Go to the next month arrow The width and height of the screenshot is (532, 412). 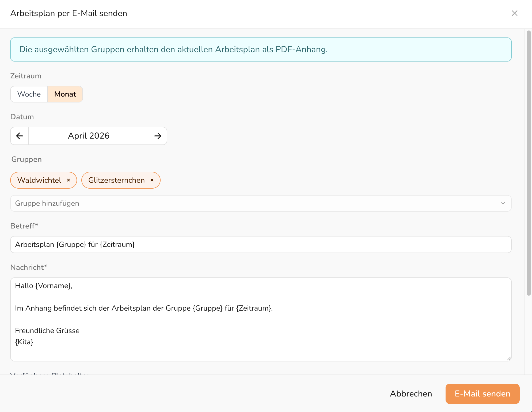point(158,136)
